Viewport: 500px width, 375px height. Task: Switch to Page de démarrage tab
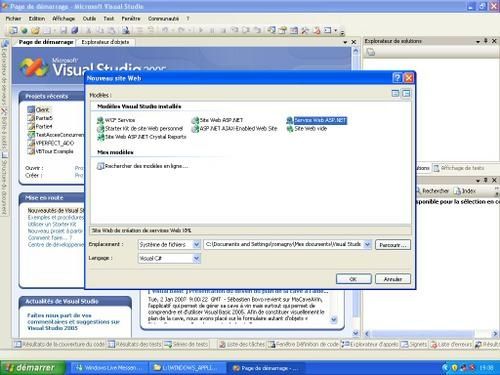click(x=46, y=42)
